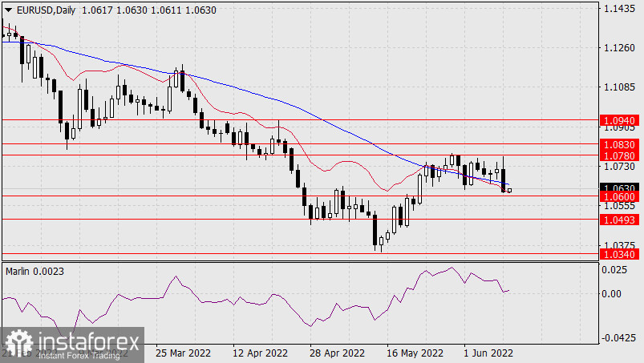
Task: Select the 28 Apr 2022 date label
Action: [337, 353]
